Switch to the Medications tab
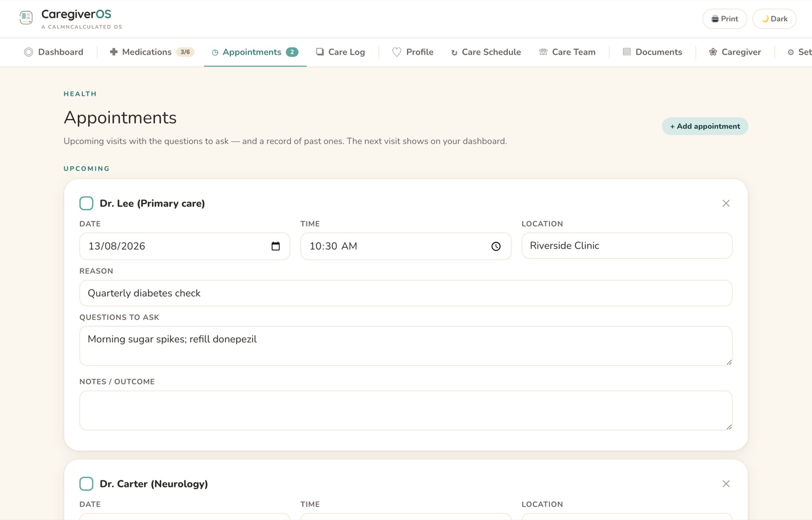The image size is (812, 520). [152, 52]
